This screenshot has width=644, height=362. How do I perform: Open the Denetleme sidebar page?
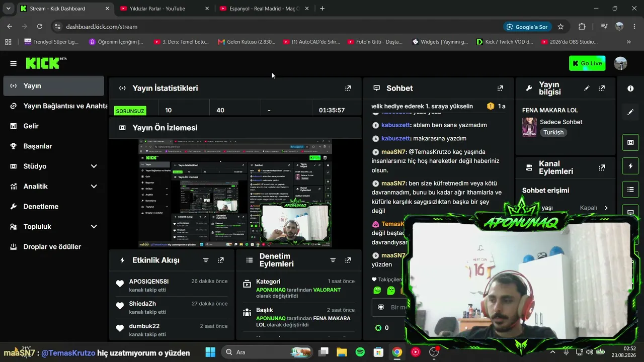53,207
